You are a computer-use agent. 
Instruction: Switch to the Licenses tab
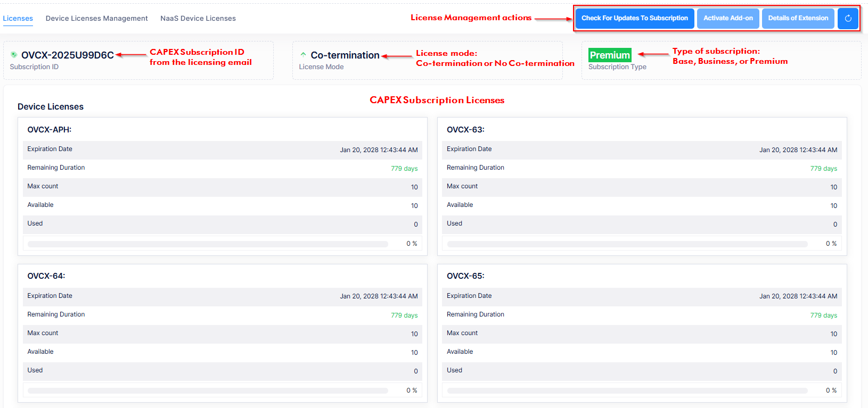pyautogui.click(x=18, y=18)
